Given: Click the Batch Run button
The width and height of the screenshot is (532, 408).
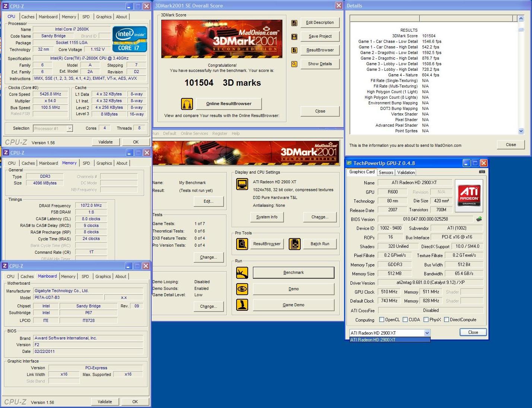Looking at the screenshot, I should click(320, 244).
